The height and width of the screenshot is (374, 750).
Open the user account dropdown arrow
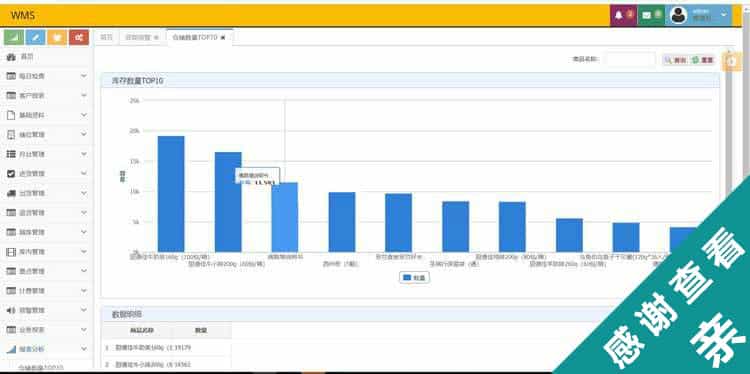pyautogui.click(x=724, y=15)
